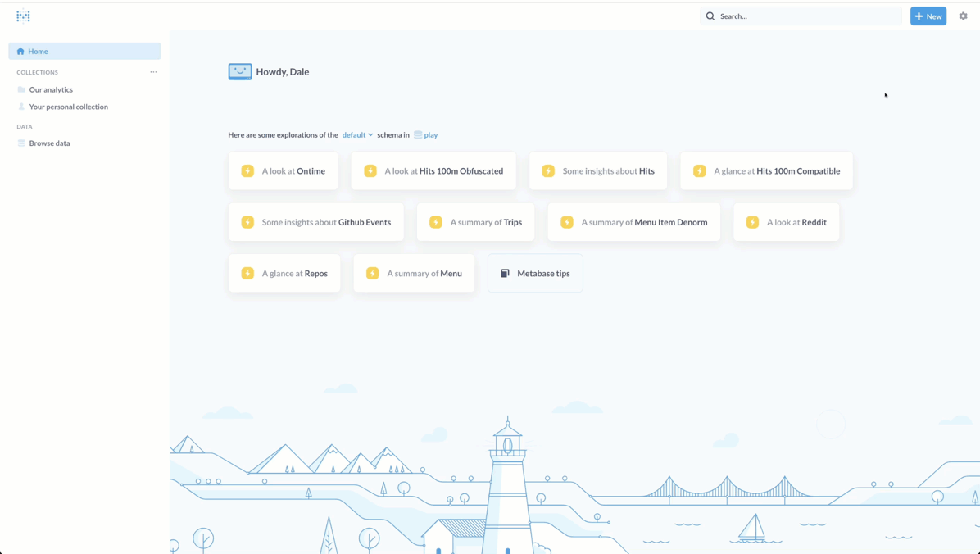This screenshot has width=980, height=554.
Task: Click the Metabase logo icon
Action: tap(23, 16)
